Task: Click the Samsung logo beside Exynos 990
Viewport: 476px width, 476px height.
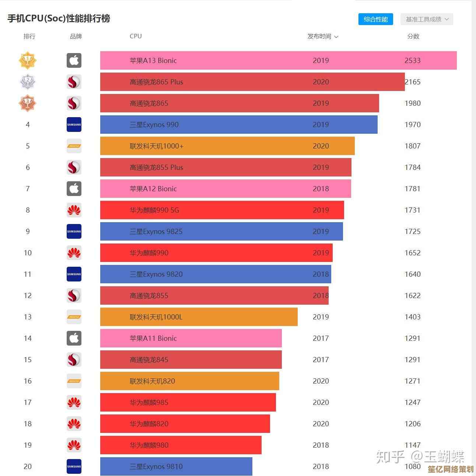Action: (x=74, y=125)
